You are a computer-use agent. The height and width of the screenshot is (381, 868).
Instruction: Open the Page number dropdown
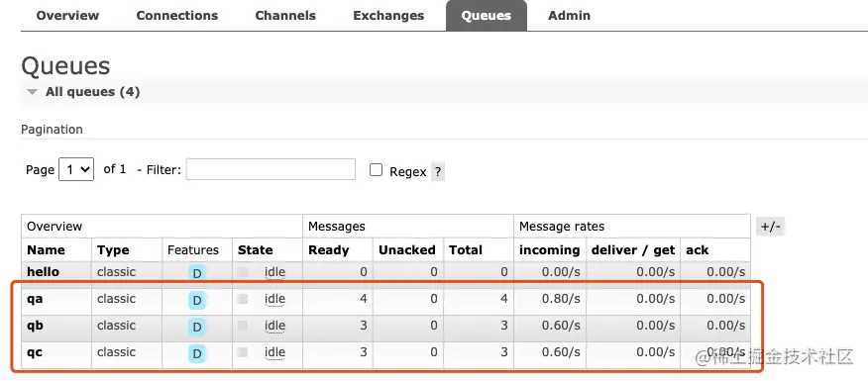tap(76, 170)
